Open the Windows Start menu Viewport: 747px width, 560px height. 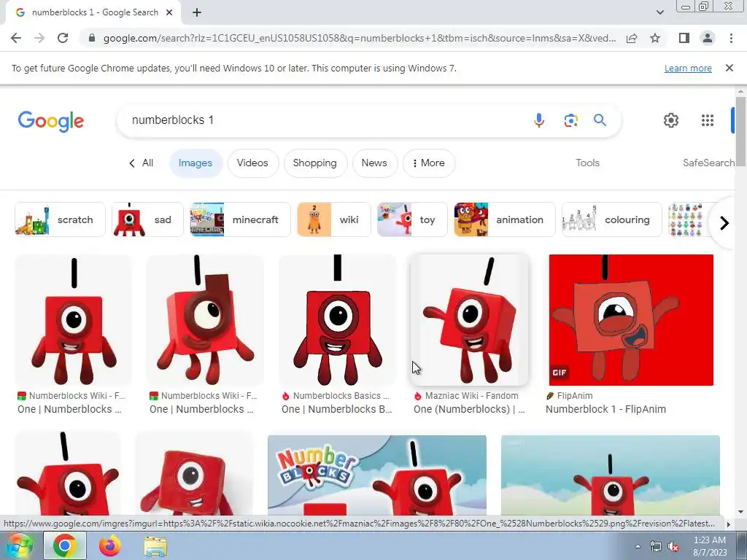[18, 545]
